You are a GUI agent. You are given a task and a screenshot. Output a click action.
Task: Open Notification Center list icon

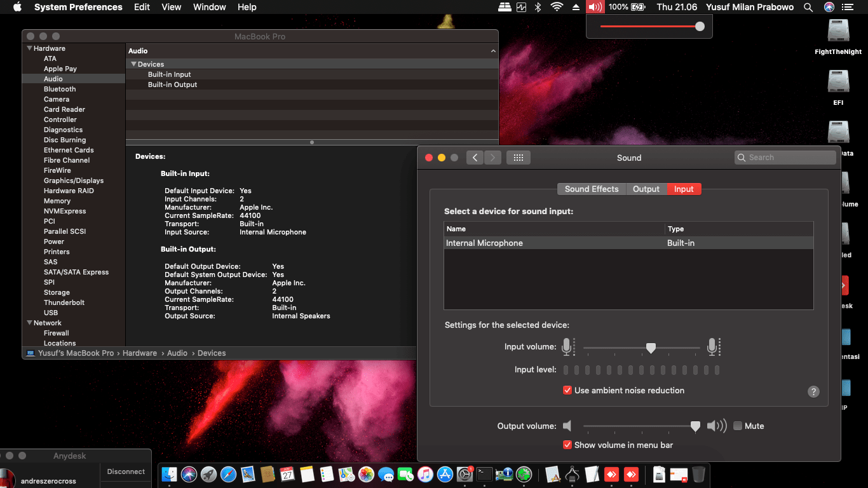[x=848, y=7]
